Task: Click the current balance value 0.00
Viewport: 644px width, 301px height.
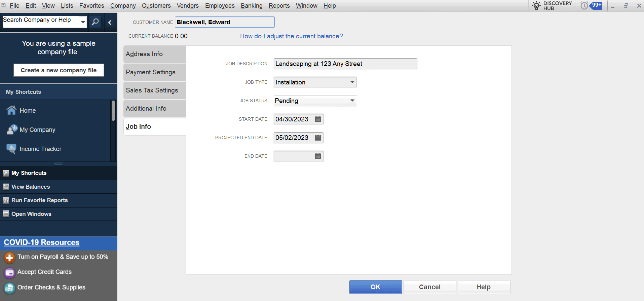Action: click(181, 36)
